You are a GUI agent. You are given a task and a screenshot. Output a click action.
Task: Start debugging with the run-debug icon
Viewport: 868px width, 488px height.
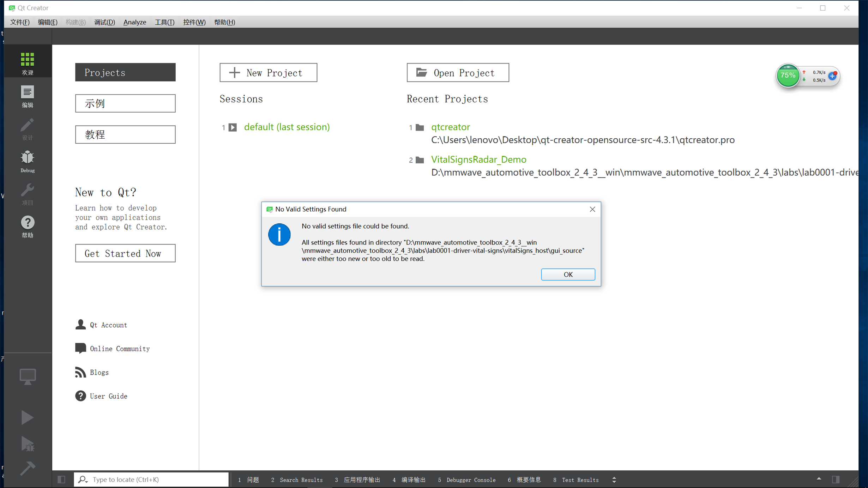tap(28, 444)
